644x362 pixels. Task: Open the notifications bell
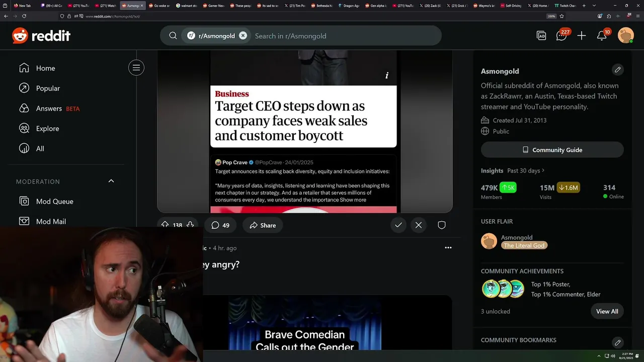[x=602, y=35]
